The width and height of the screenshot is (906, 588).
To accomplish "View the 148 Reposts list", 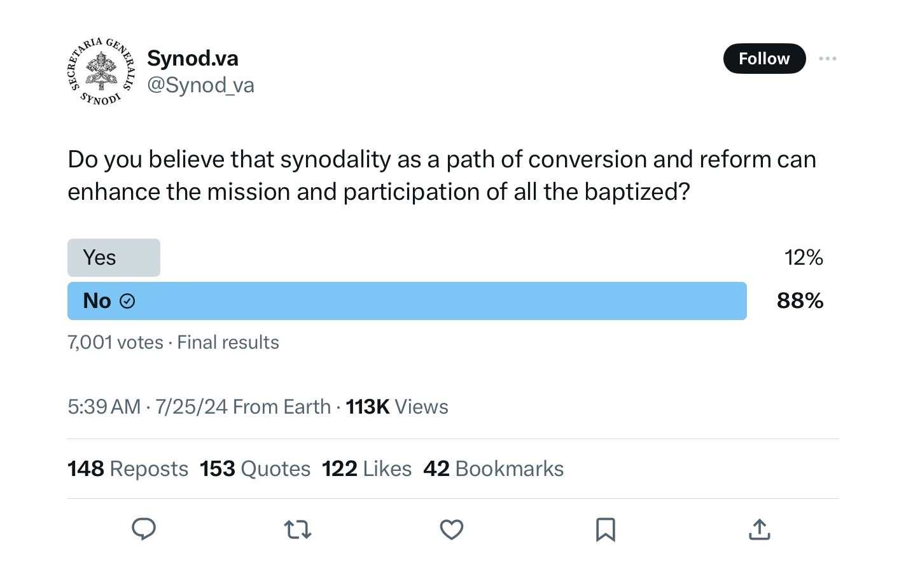I will pos(128,469).
